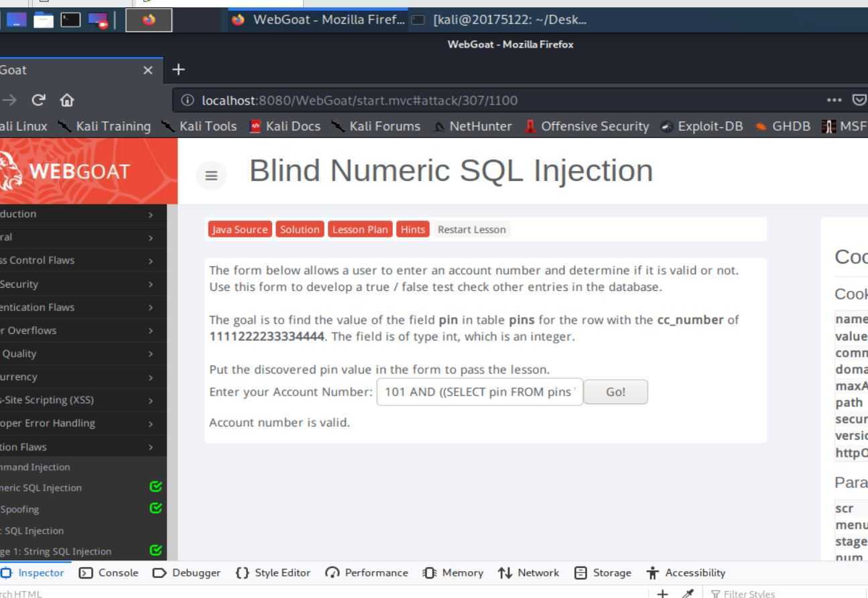
Task: Select the WebGoat Firefox taskbar window entry
Action: [318, 20]
